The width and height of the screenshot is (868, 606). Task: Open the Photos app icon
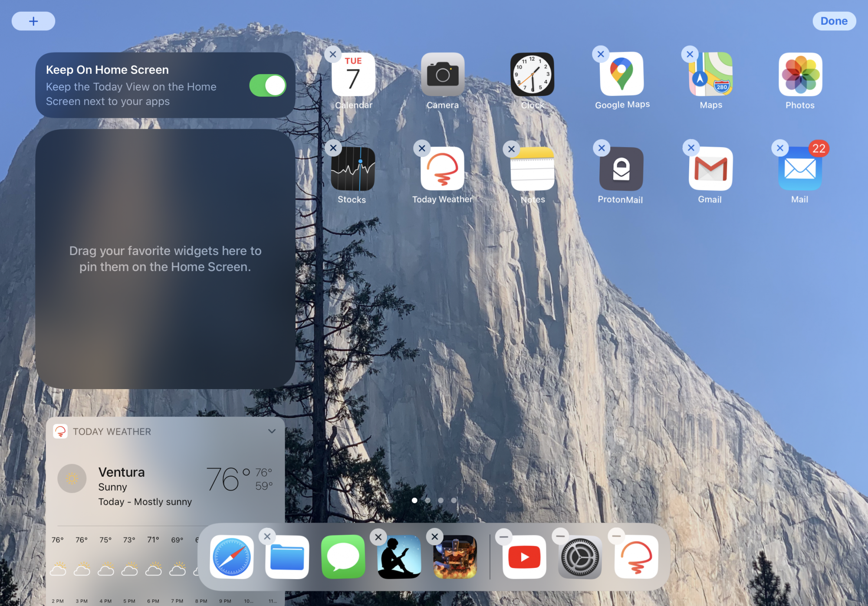click(800, 74)
